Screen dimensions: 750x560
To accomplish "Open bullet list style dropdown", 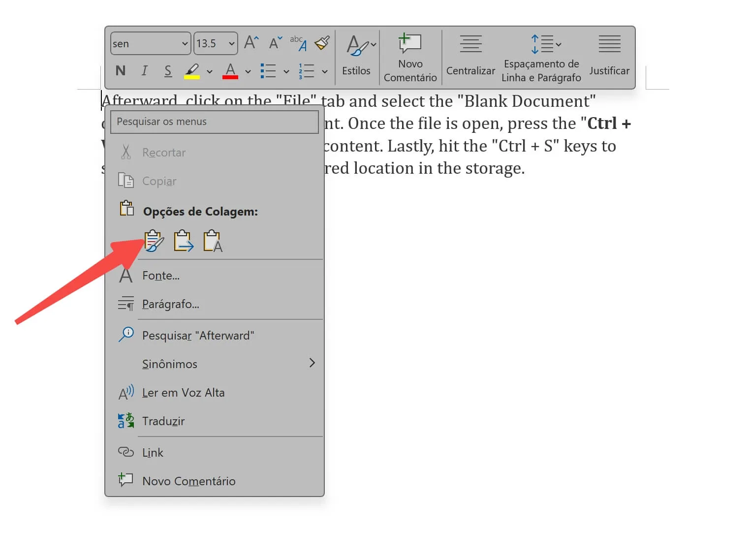I will tap(286, 71).
